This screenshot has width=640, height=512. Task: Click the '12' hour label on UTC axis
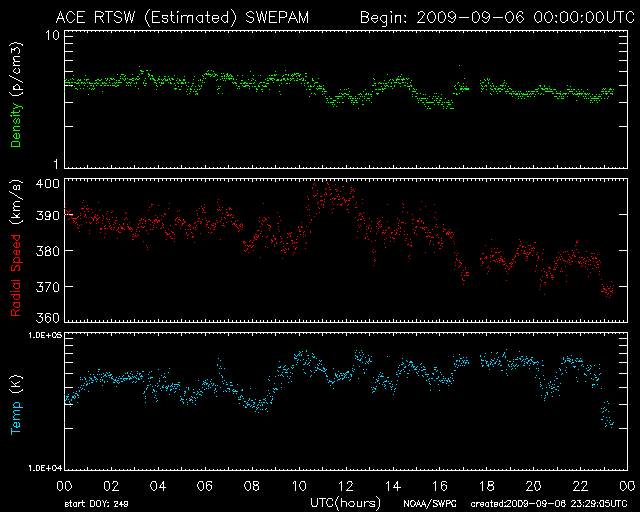[346, 486]
